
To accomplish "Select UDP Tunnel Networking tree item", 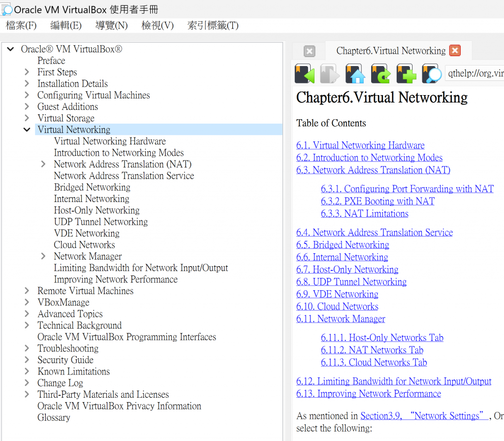I will (x=101, y=222).
